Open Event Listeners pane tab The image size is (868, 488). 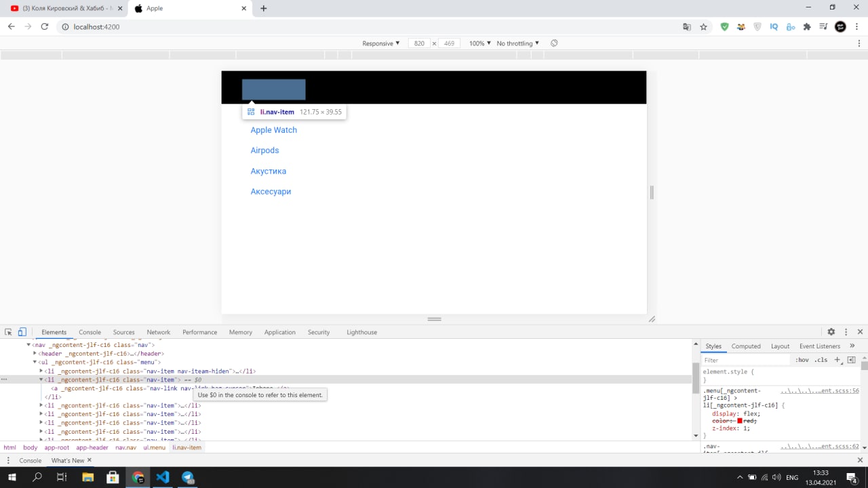coord(820,346)
